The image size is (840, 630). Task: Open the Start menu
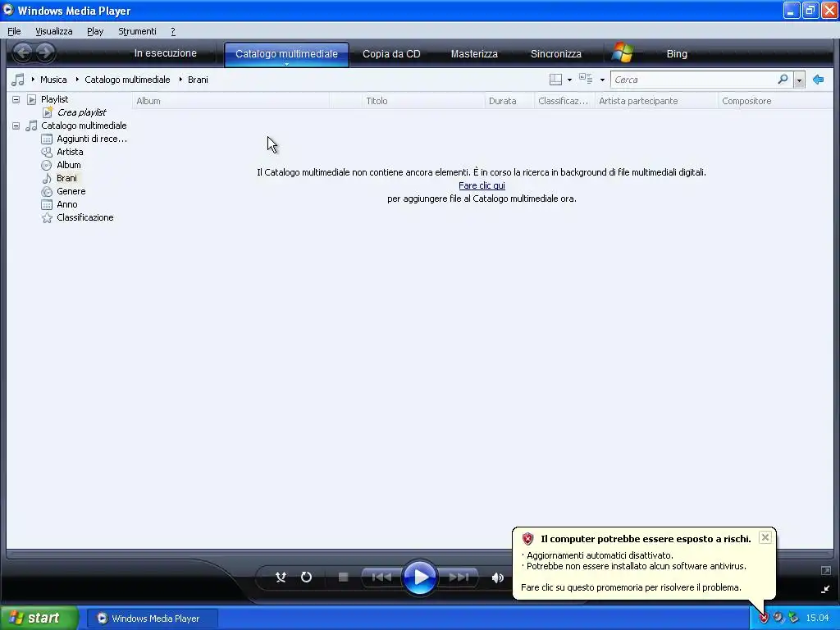(39, 619)
